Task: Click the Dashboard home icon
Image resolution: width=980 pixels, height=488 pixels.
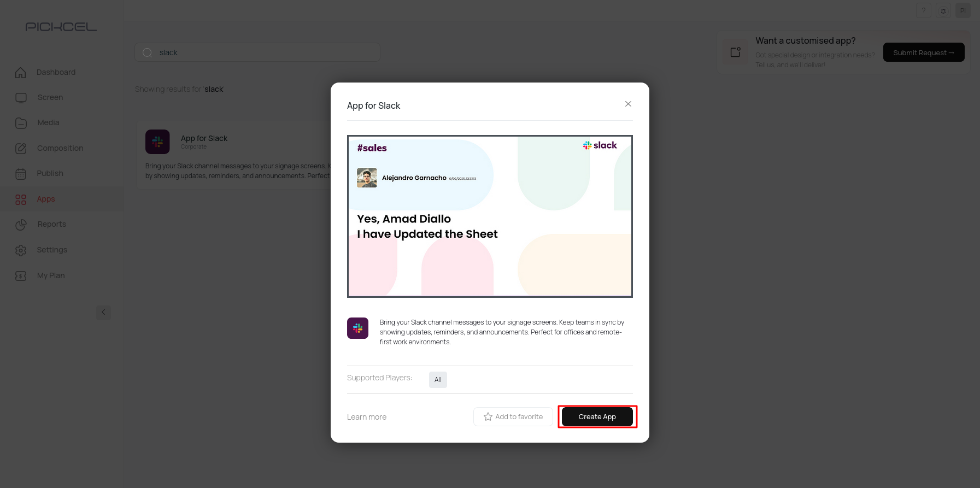Action: click(x=21, y=72)
